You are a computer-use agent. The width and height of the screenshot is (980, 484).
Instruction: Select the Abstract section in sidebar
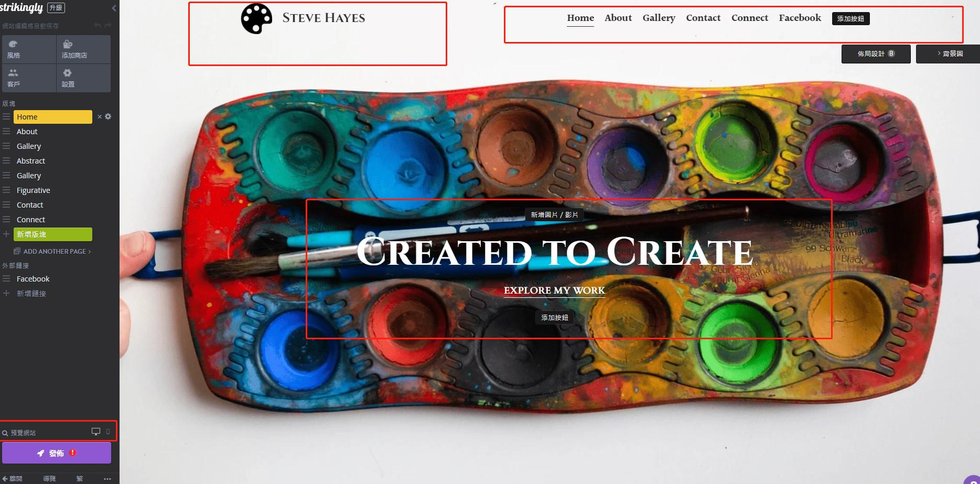(31, 161)
